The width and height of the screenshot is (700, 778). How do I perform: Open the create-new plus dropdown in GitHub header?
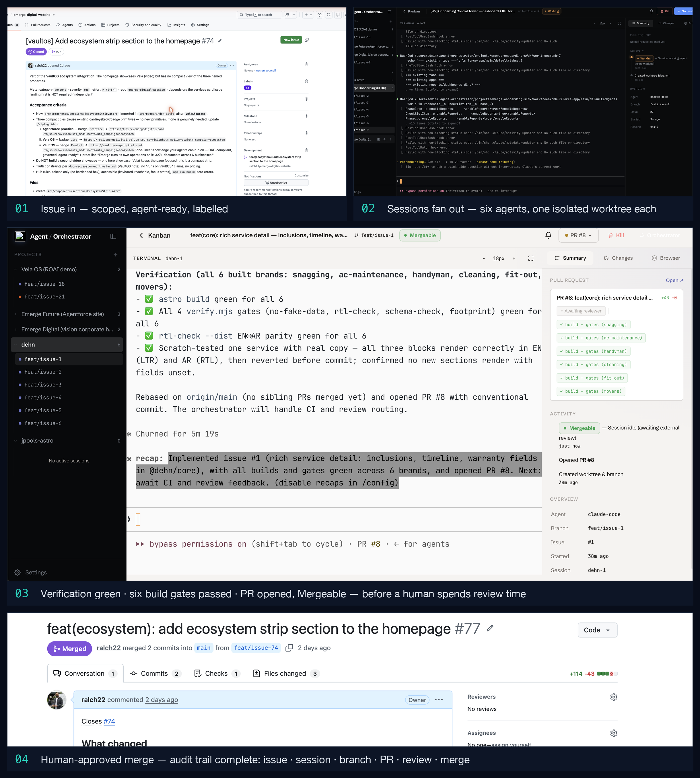tap(308, 15)
